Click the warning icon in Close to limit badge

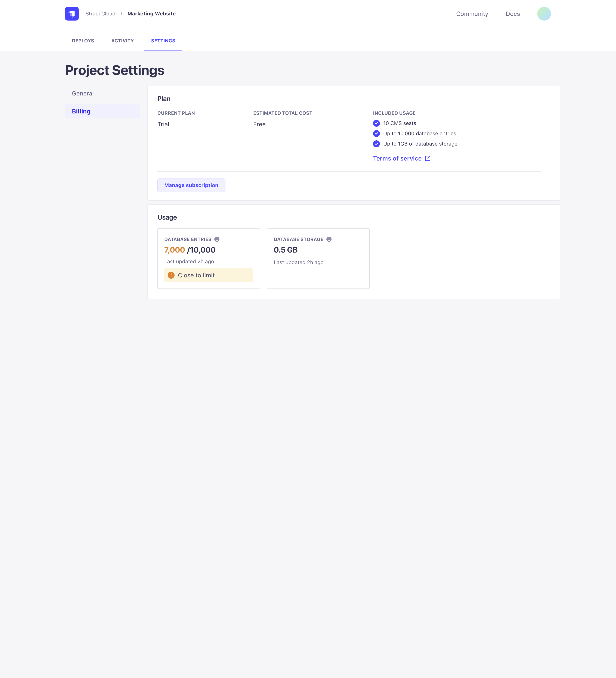click(x=171, y=275)
